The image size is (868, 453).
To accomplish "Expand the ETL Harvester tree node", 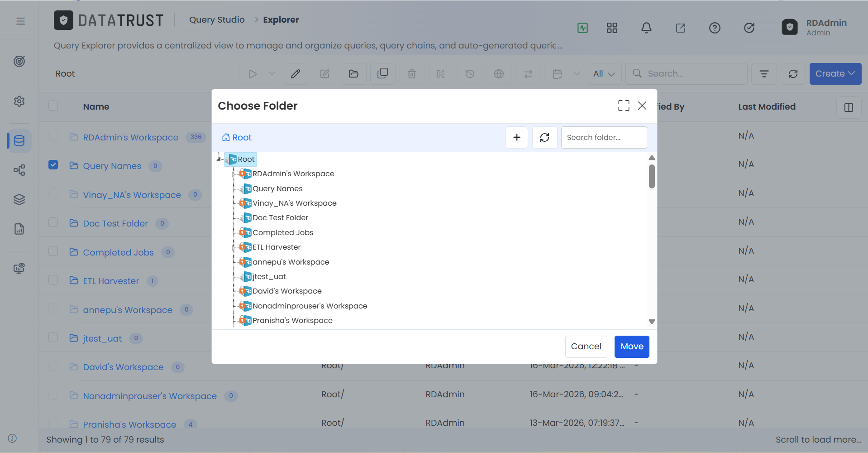I will click(x=234, y=247).
